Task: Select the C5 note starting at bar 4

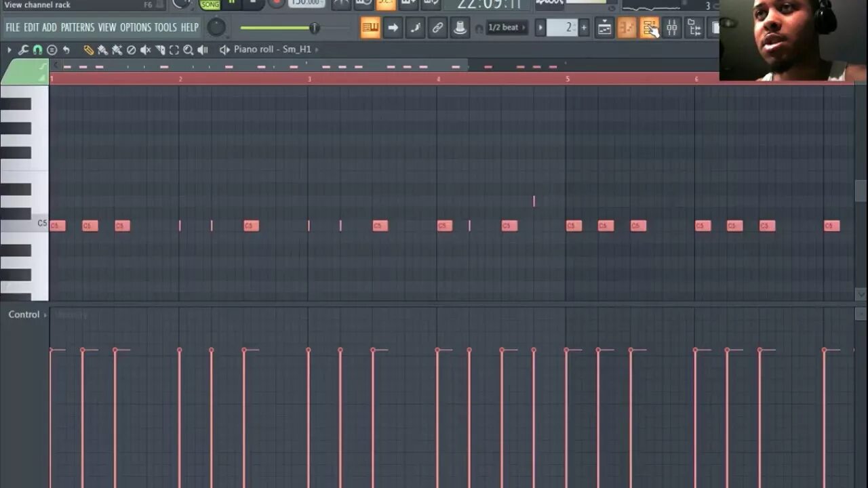Action: tap(445, 226)
